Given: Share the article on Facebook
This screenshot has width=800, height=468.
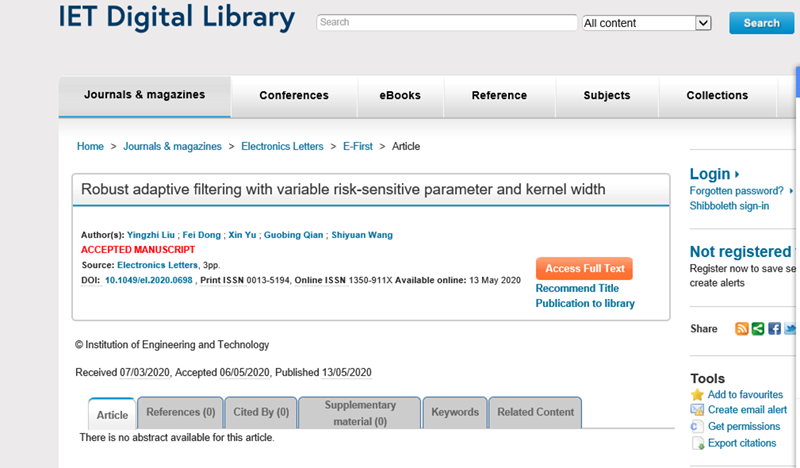Looking at the screenshot, I should (x=774, y=329).
